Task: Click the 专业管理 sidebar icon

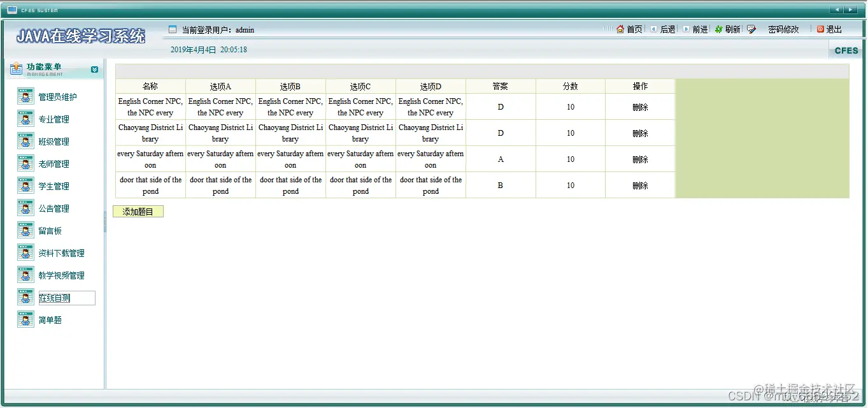Action: 25,119
